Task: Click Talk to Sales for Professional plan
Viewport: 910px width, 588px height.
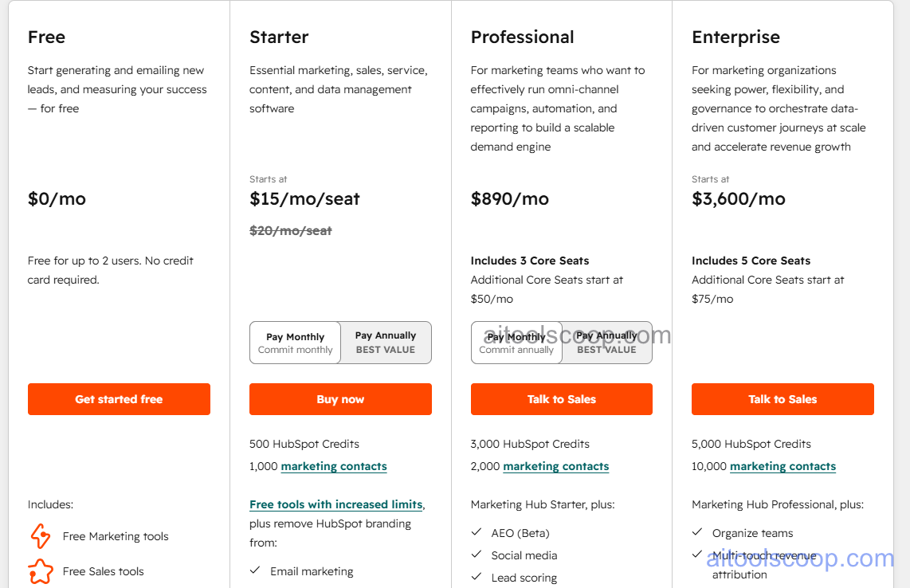Action: point(561,398)
